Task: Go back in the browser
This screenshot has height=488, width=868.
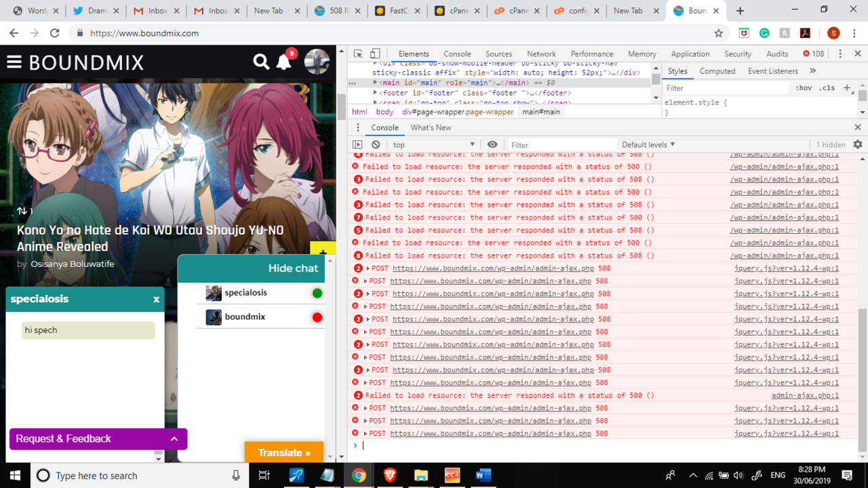Action: point(14,33)
